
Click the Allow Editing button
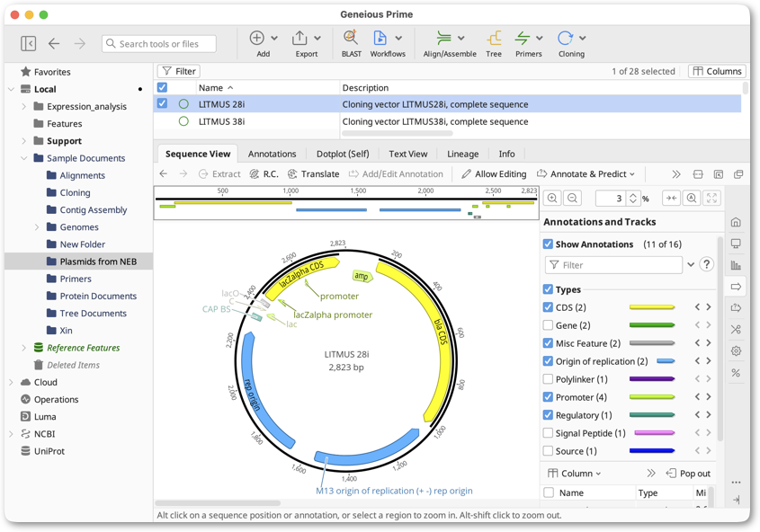point(494,173)
